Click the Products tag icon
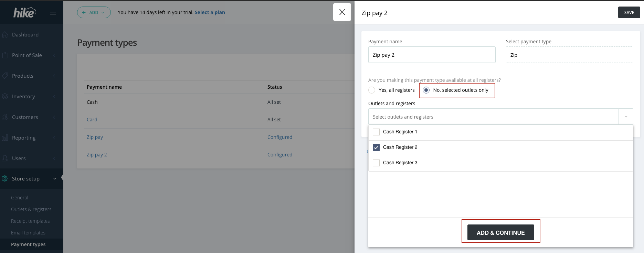 coord(5,76)
